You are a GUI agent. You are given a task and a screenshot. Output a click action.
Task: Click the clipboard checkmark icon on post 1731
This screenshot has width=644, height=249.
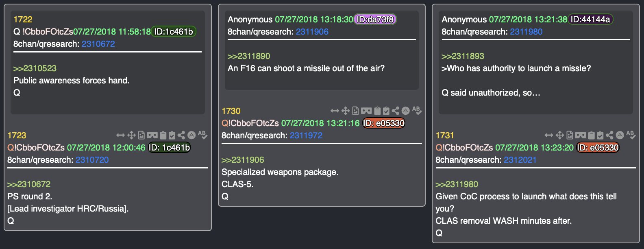click(600, 135)
